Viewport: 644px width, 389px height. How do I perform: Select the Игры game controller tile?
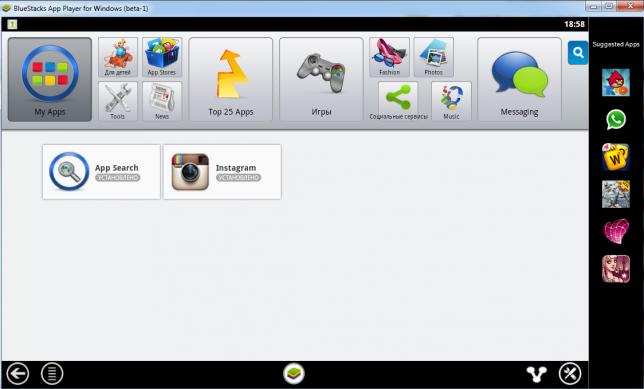[321, 79]
